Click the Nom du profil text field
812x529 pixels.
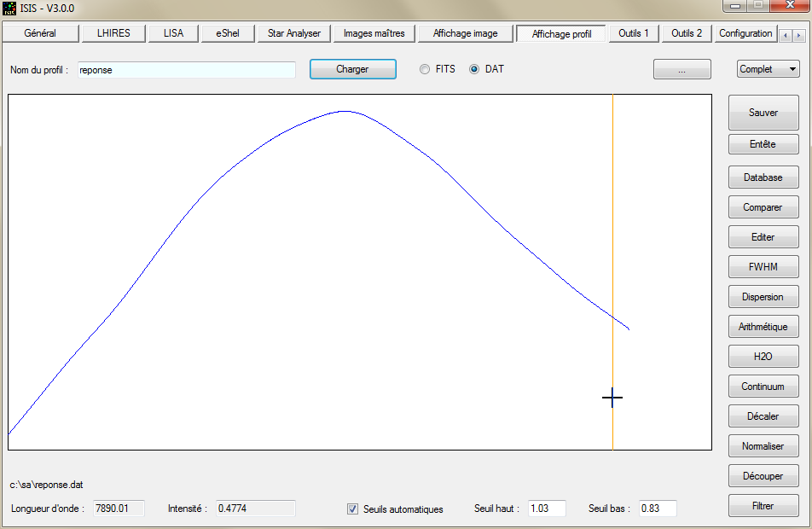(x=186, y=70)
